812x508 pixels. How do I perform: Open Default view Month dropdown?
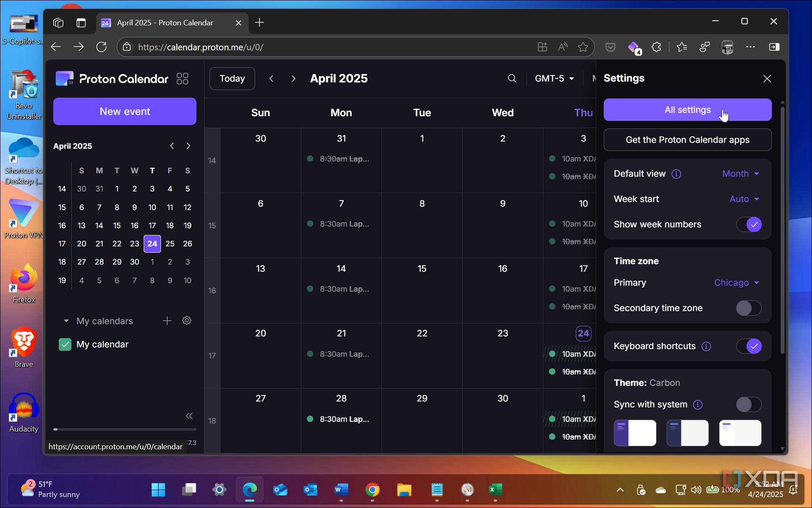(741, 174)
